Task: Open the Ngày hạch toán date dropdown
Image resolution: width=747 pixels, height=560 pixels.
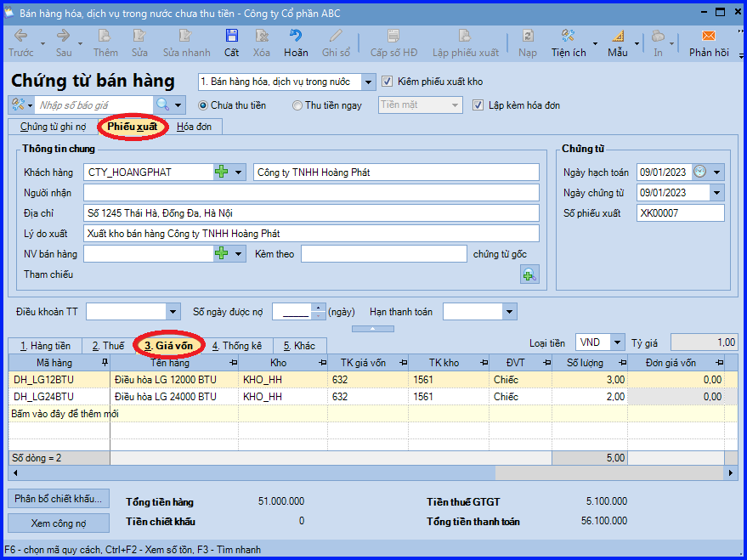Action: point(716,172)
